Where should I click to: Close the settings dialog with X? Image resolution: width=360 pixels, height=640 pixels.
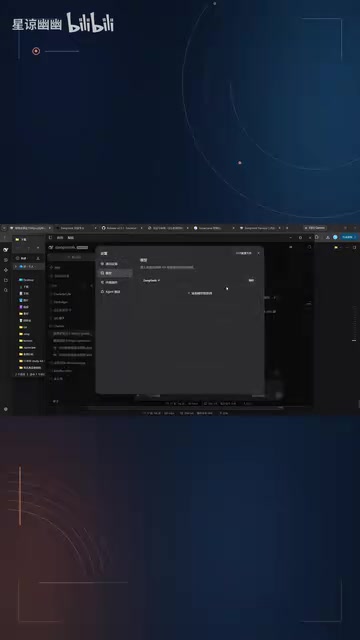pyautogui.click(x=258, y=253)
